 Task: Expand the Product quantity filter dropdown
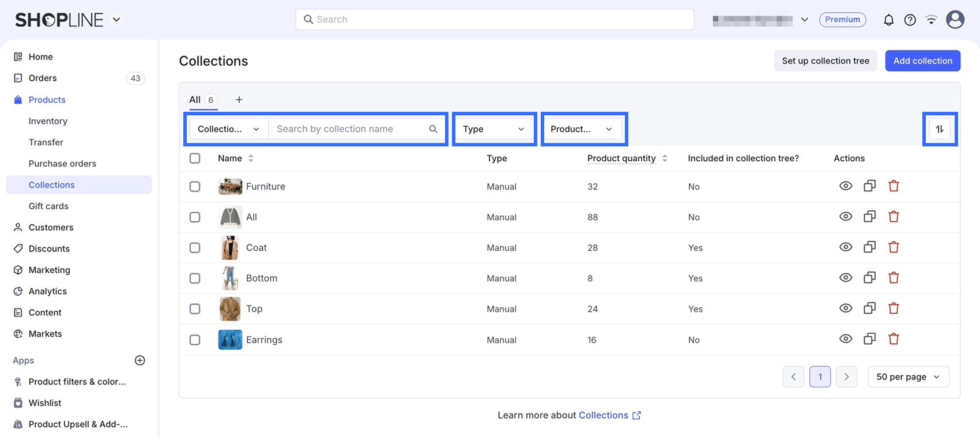click(x=582, y=129)
